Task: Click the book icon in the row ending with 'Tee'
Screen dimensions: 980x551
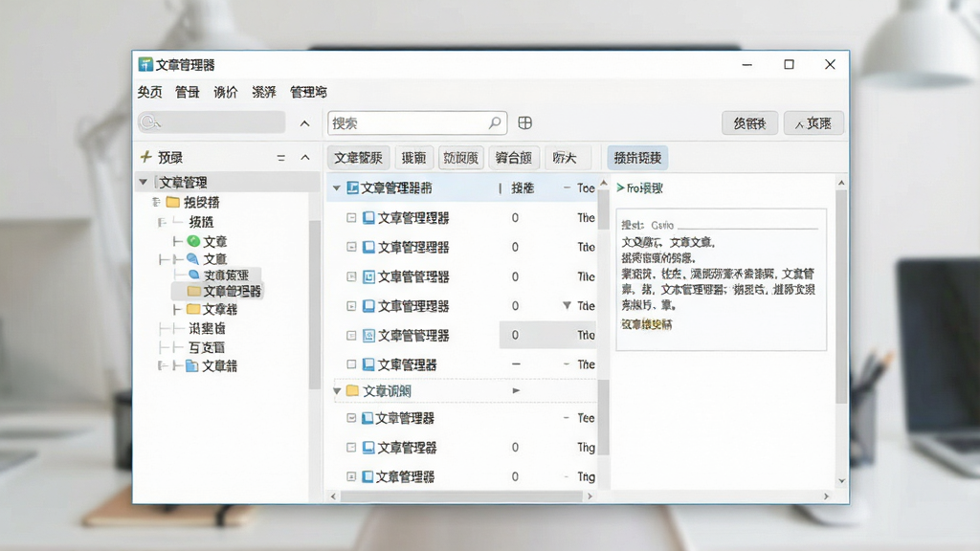Action: click(368, 418)
